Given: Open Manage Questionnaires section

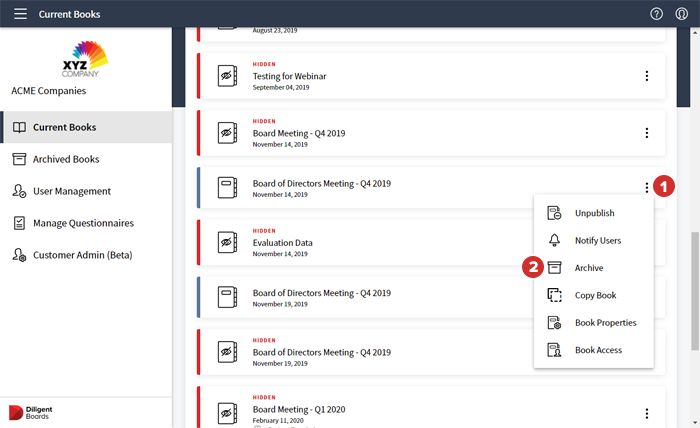Looking at the screenshot, I should pyautogui.click(x=83, y=223).
